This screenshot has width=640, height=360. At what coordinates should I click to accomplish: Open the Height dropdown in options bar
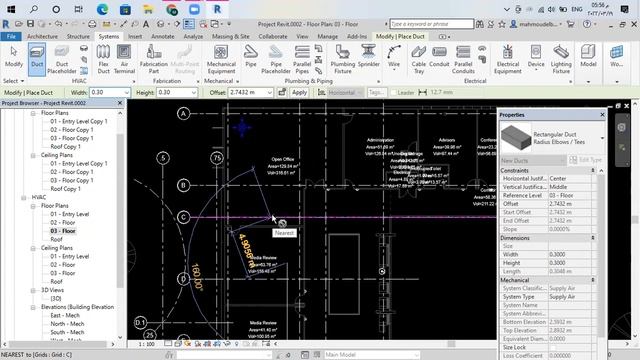(x=193, y=93)
